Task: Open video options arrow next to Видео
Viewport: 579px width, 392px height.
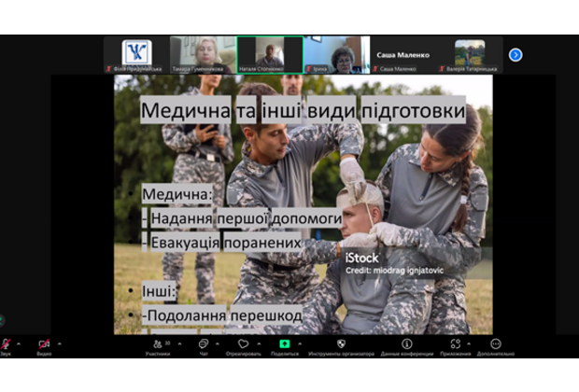Action: pyautogui.click(x=60, y=343)
